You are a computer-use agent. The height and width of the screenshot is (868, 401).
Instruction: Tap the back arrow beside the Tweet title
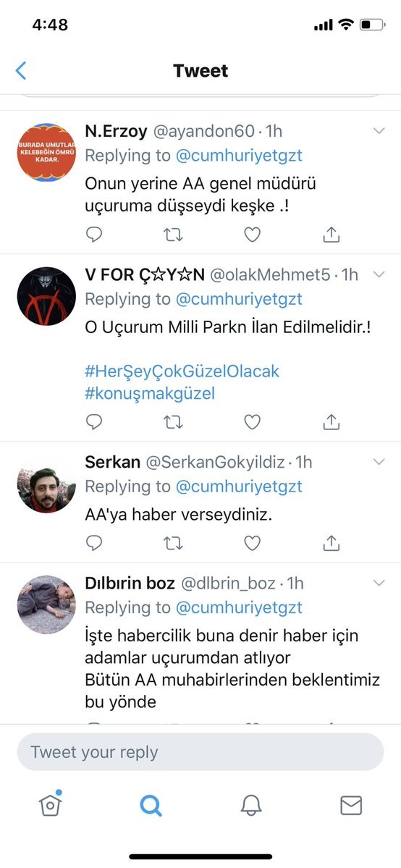coord(21,71)
